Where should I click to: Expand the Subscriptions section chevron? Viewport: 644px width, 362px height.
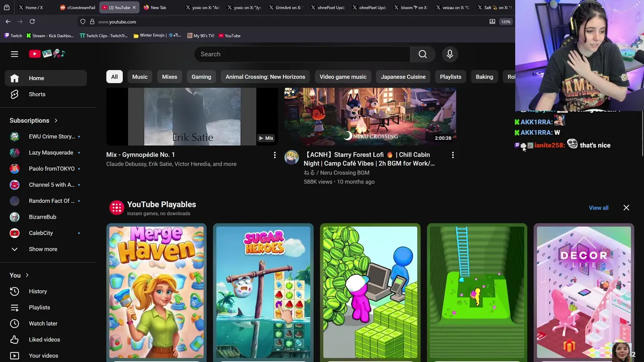[x=56, y=121]
